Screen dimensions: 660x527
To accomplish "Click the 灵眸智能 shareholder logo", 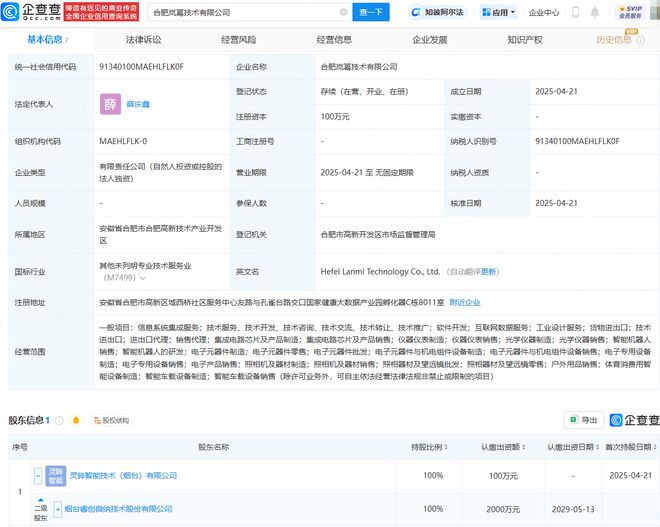I will (x=56, y=476).
